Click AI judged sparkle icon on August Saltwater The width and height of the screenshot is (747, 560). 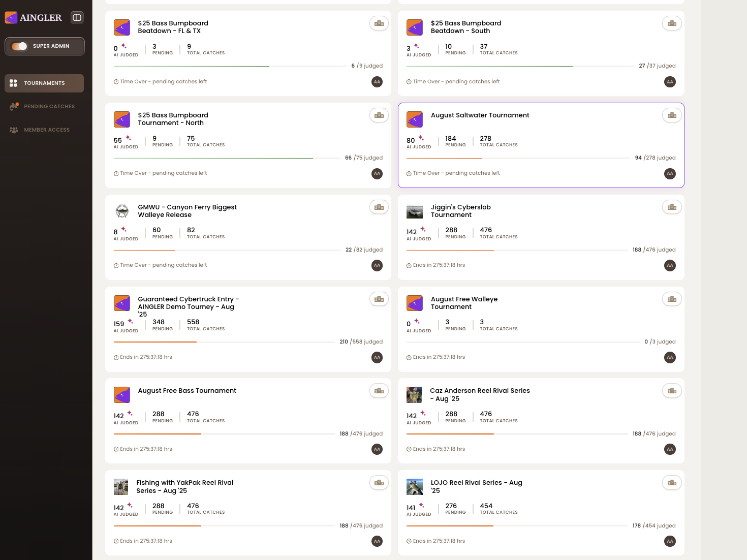(x=421, y=138)
